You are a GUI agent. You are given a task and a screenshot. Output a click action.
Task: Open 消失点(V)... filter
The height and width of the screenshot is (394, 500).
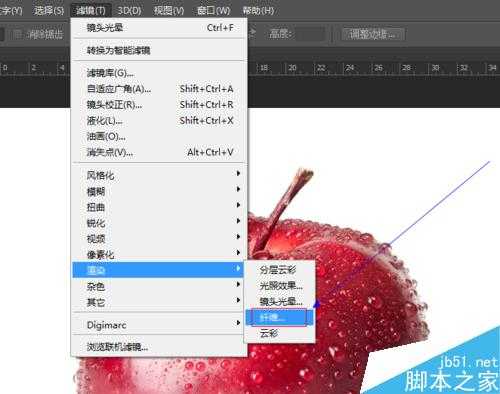159,152
